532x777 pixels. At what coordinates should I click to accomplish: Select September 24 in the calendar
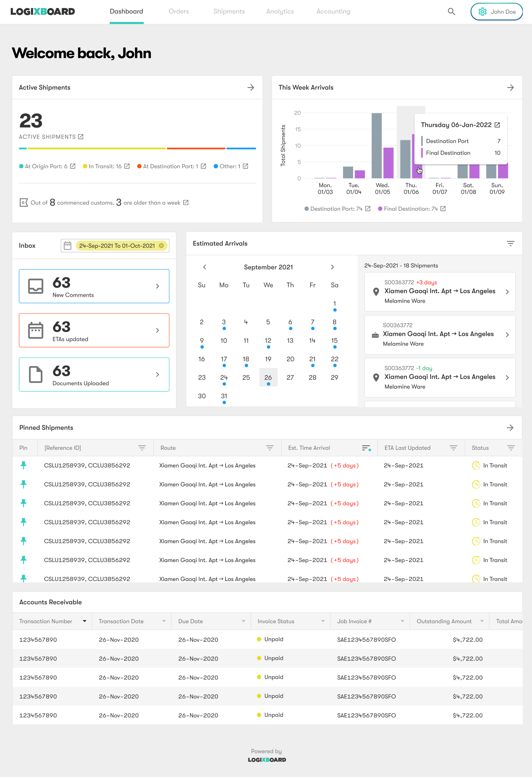pyautogui.click(x=224, y=377)
